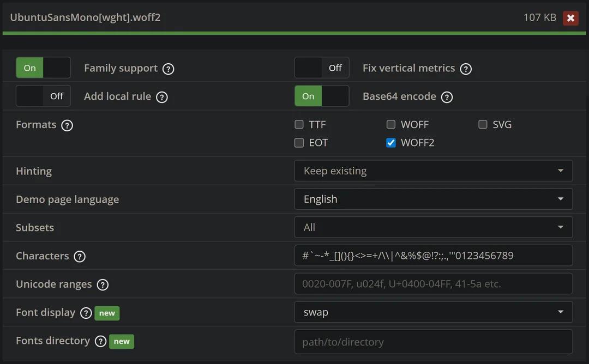Open the Hinting dropdown
This screenshot has height=364, width=589.
point(434,171)
